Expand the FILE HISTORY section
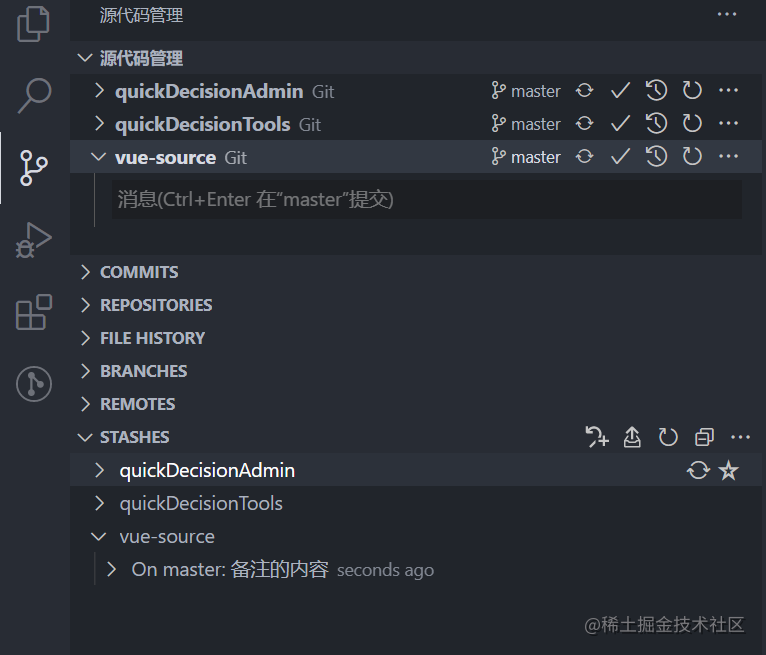This screenshot has width=766, height=655. coord(152,338)
